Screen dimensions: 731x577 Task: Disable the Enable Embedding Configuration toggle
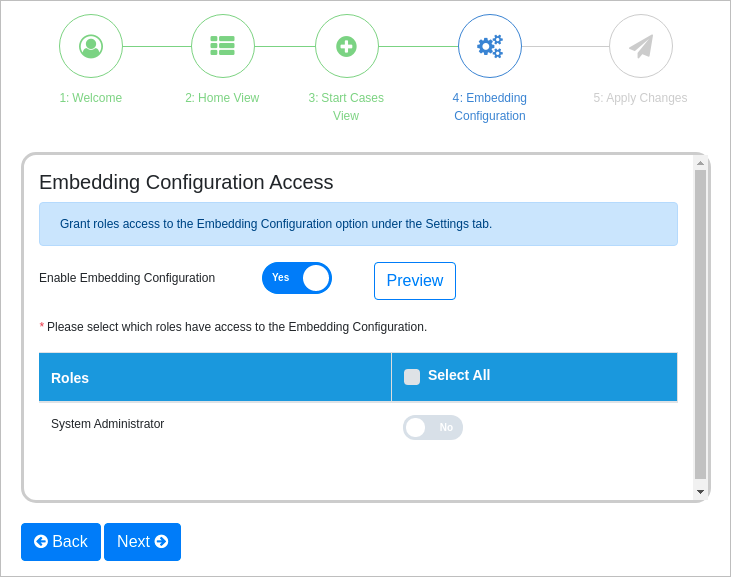coord(297,278)
